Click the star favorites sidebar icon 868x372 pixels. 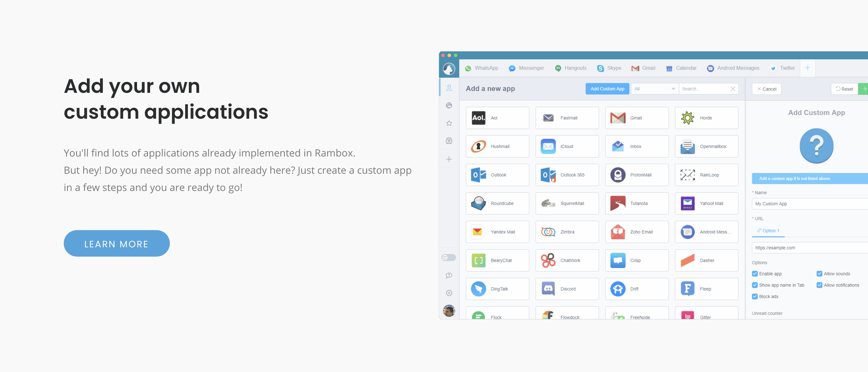tap(449, 123)
